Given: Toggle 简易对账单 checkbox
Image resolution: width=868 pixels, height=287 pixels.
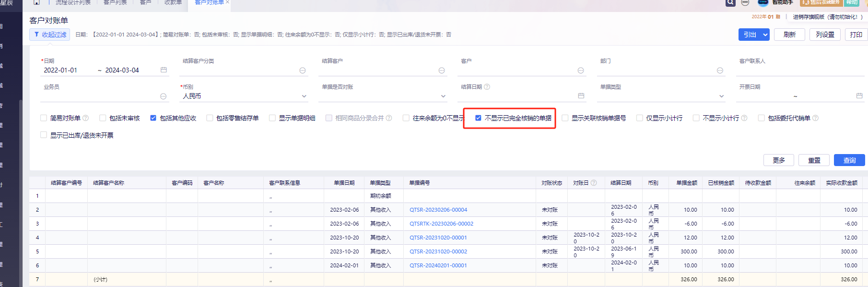Looking at the screenshot, I should (x=44, y=118).
